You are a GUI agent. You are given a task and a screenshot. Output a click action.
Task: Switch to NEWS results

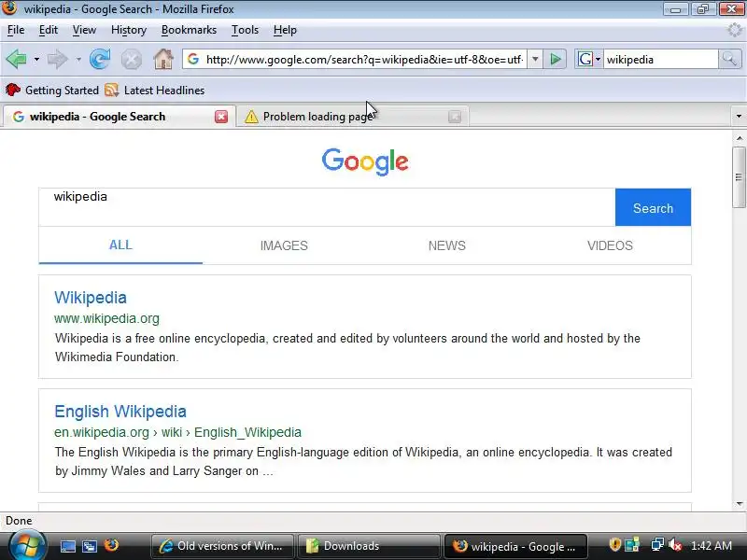447,245
